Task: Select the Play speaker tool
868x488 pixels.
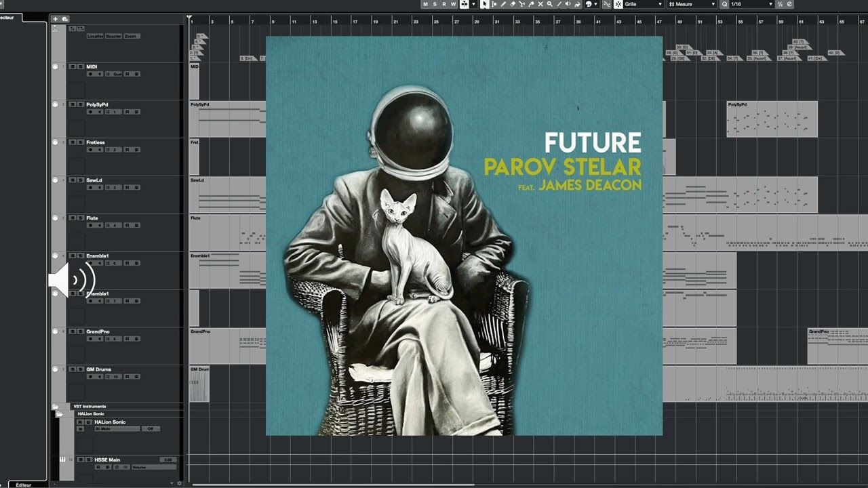Action: [568, 4]
